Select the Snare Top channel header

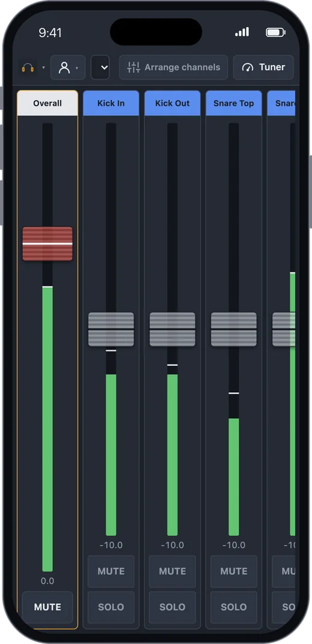pyautogui.click(x=233, y=103)
